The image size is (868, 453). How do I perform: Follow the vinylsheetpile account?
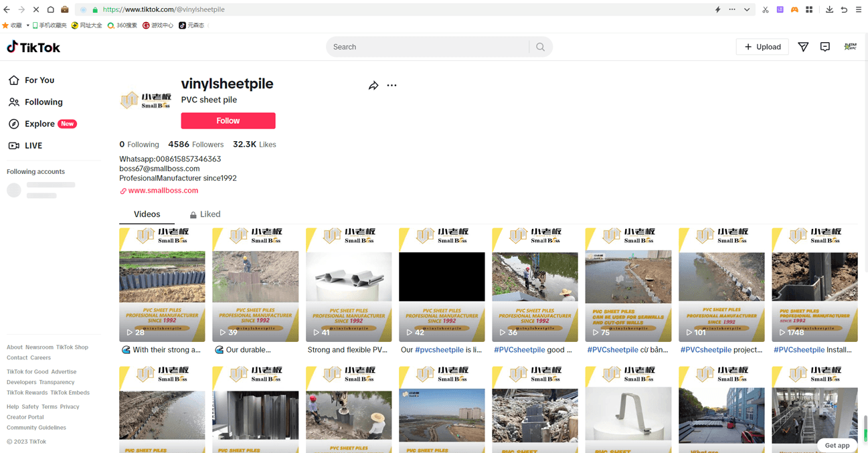pos(228,120)
